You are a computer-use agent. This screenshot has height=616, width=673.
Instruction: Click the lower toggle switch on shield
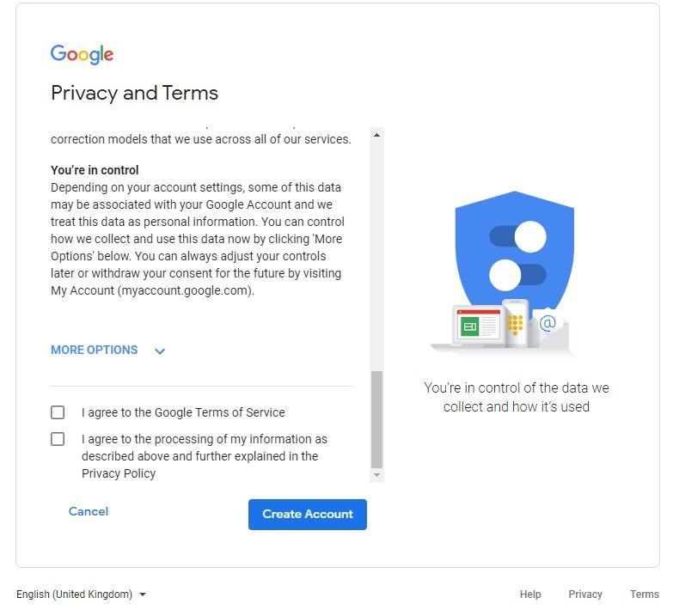[x=517, y=275]
